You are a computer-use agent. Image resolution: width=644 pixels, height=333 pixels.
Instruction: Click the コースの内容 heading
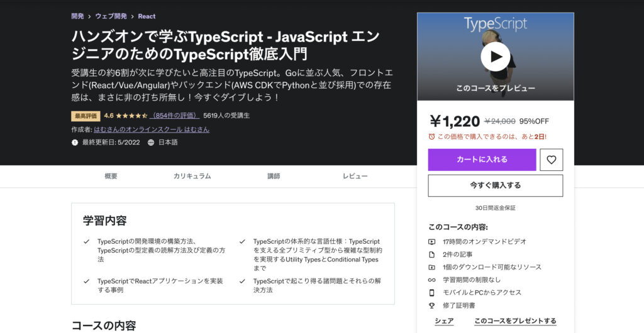pos(104,326)
